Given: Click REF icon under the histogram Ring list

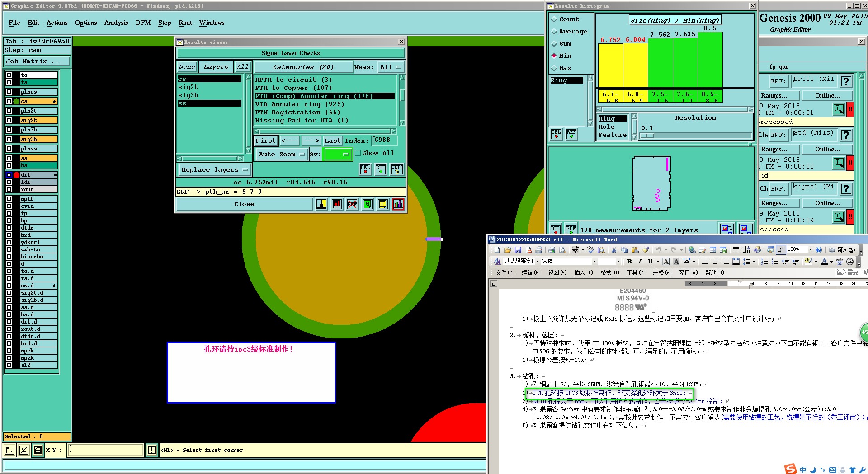Looking at the screenshot, I should [x=571, y=134].
